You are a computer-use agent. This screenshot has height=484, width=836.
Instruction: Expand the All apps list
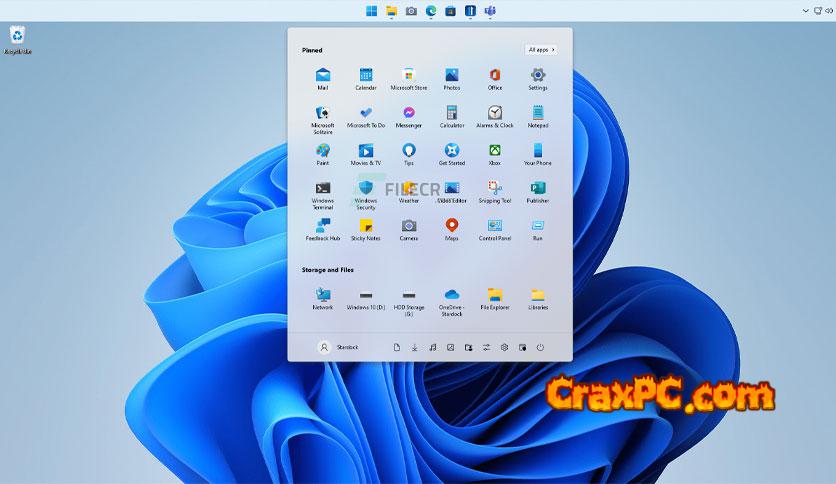pos(540,49)
